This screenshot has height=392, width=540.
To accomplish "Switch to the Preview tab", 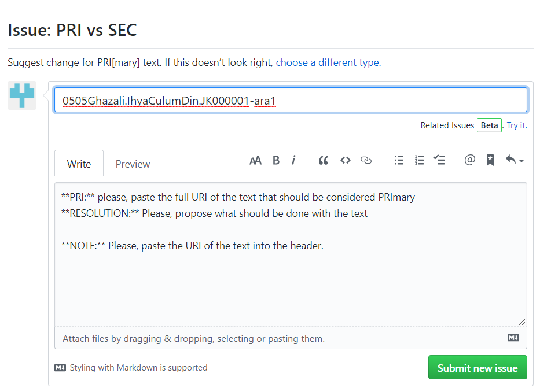I will point(133,164).
